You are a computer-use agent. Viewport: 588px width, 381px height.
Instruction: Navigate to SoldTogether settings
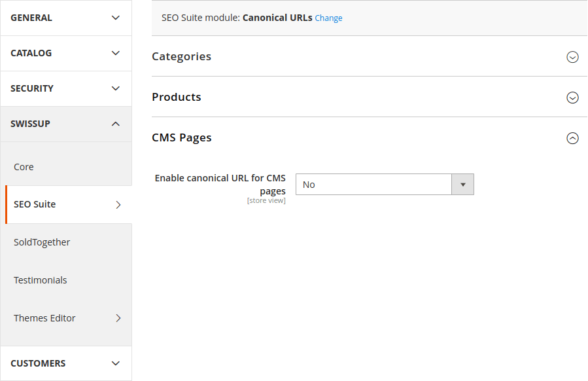[x=42, y=242]
